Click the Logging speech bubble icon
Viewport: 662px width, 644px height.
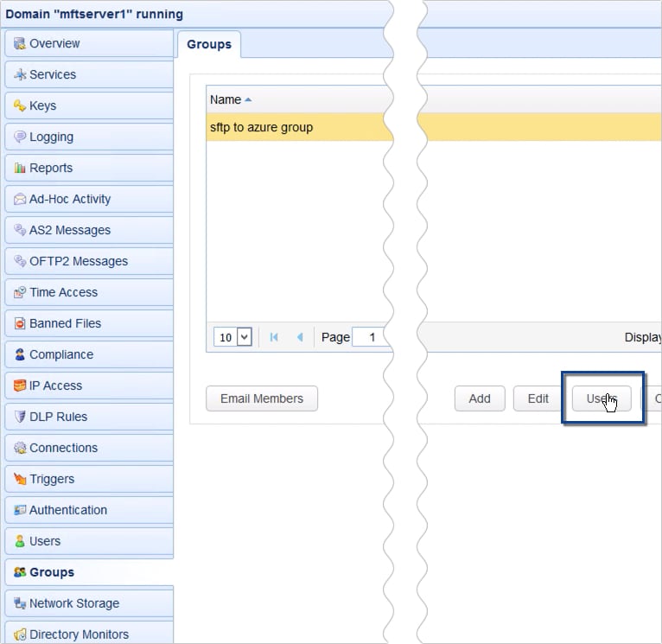20,137
